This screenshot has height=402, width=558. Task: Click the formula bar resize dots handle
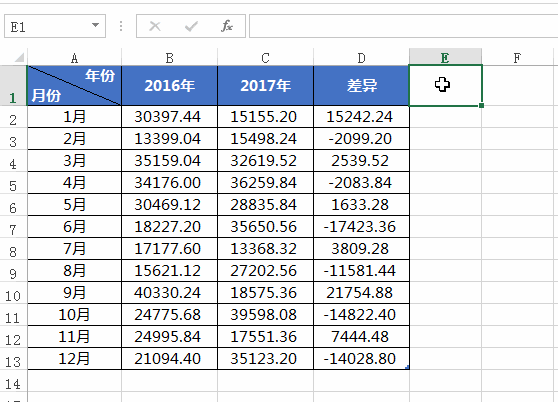[x=121, y=26]
